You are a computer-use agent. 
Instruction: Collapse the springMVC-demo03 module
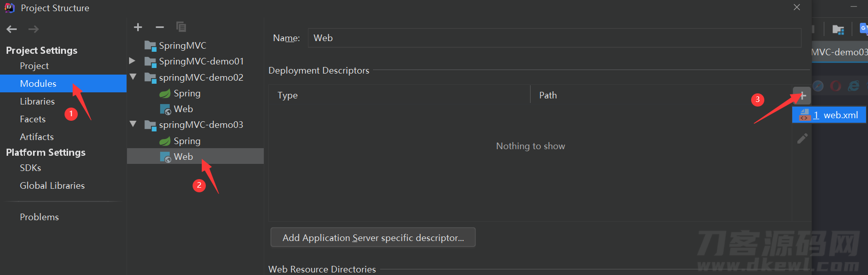tap(133, 124)
